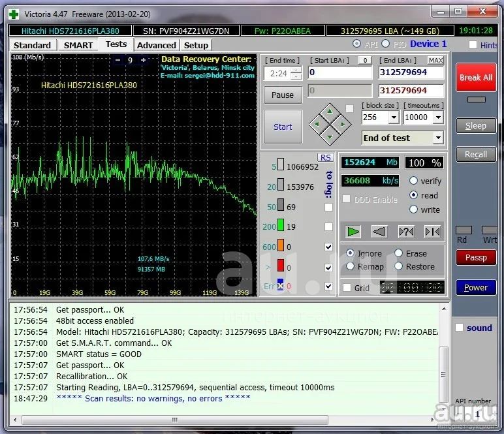This screenshot has width=504, height=434.
Task: Toggle the sound checkbox
Action: tap(459, 328)
